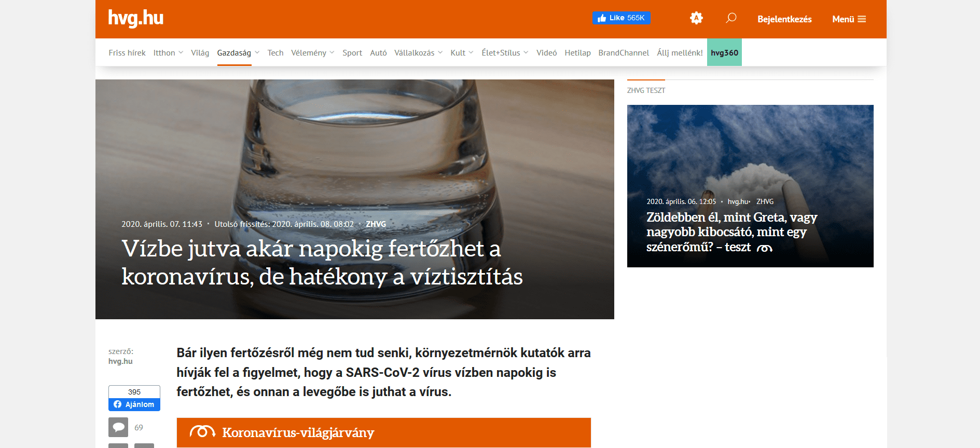
Task: Open the Friss hírek link
Action: point(127,53)
